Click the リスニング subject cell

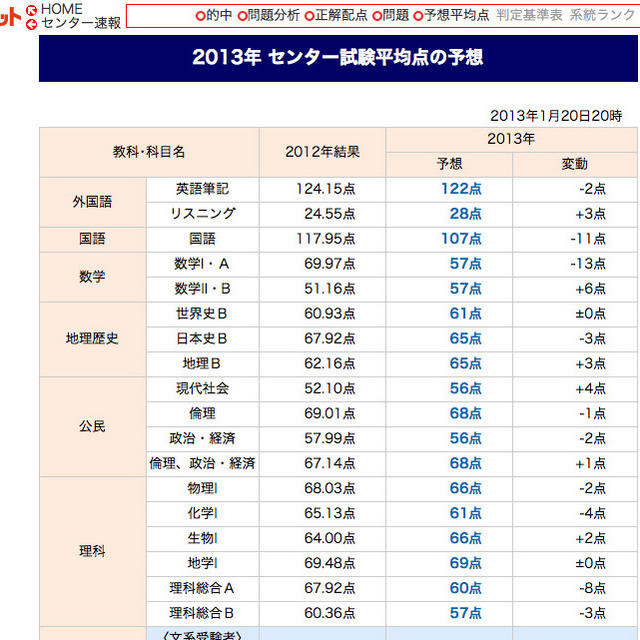coord(202,214)
